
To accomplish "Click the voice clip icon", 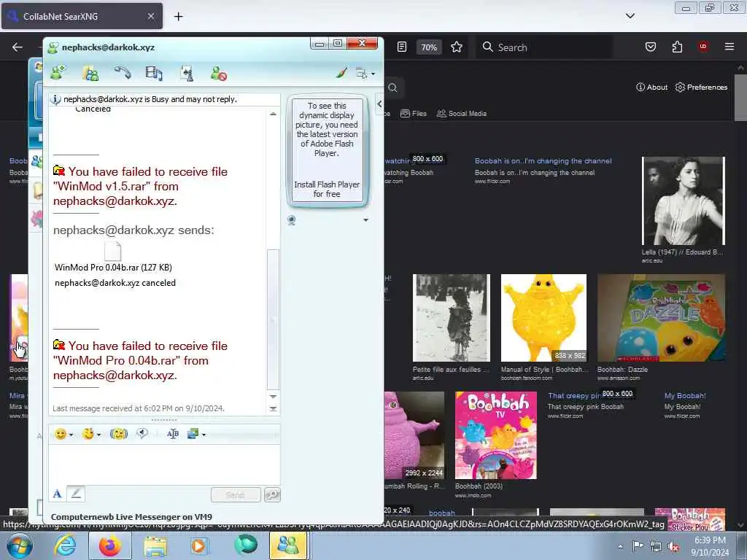I will pyautogui.click(x=142, y=433).
